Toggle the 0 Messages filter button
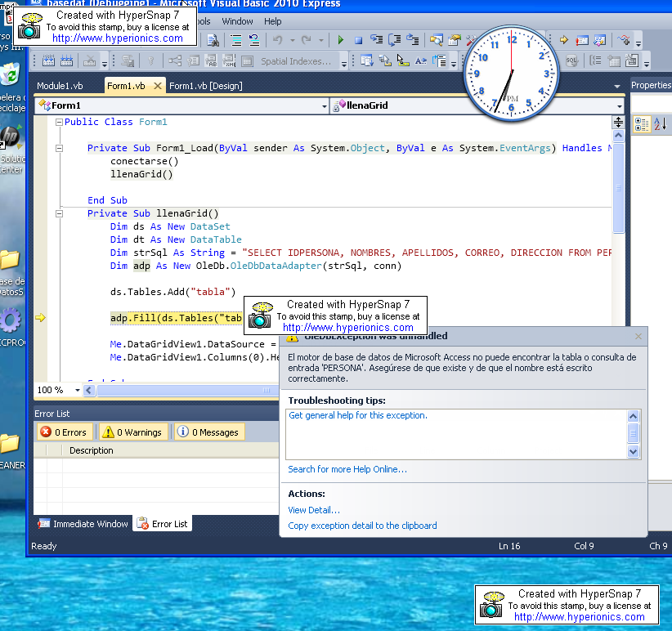The height and width of the screenshot is (631, 672). (209, 432)
